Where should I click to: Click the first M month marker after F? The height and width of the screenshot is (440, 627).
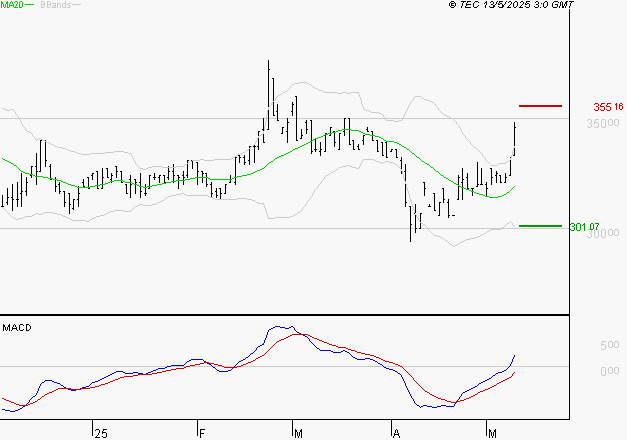[298, 434]
